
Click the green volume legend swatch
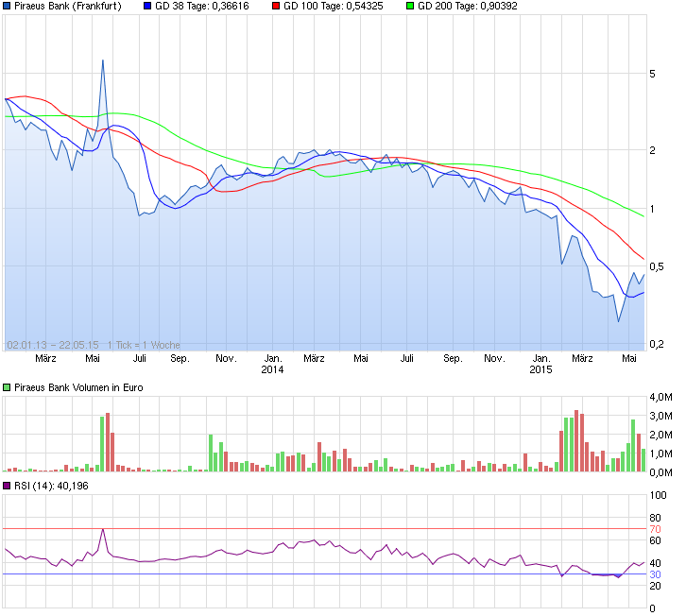pos(8,387)
